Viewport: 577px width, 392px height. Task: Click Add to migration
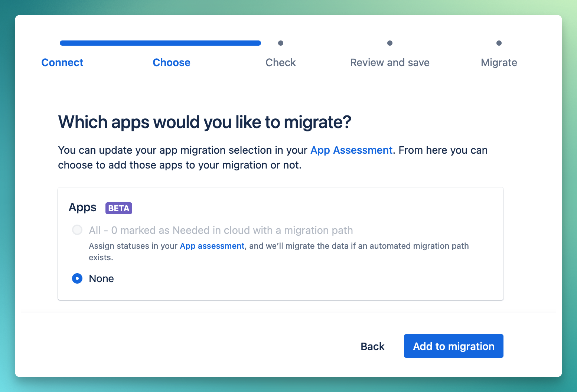pos(453,346)
